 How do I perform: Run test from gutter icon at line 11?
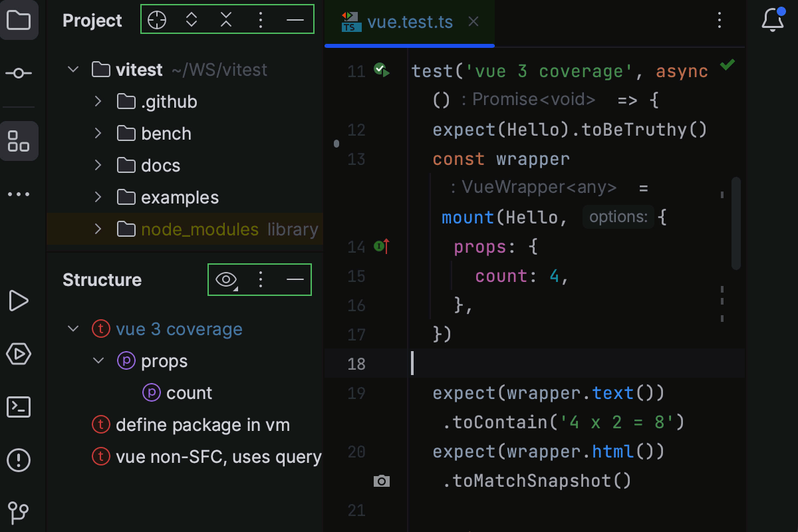point(382,70)
